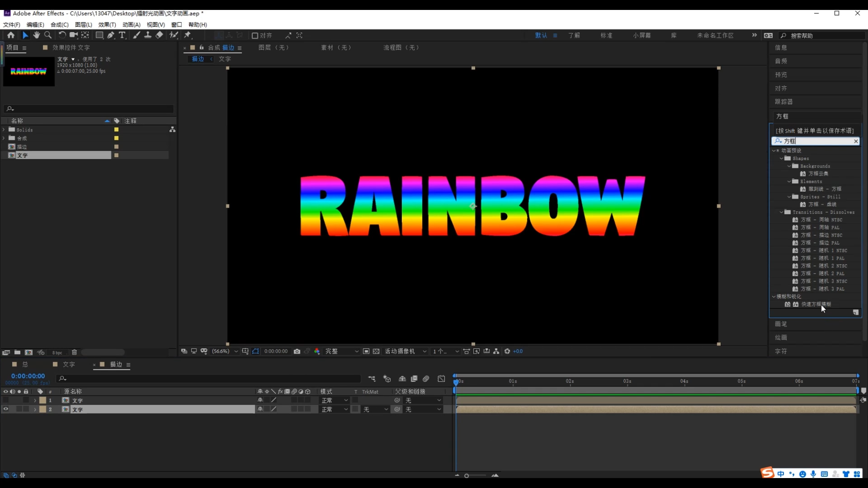Choose the Zoom magnifier tool
The width and height of the screenshot is (868, 488).
click(48, 35)
